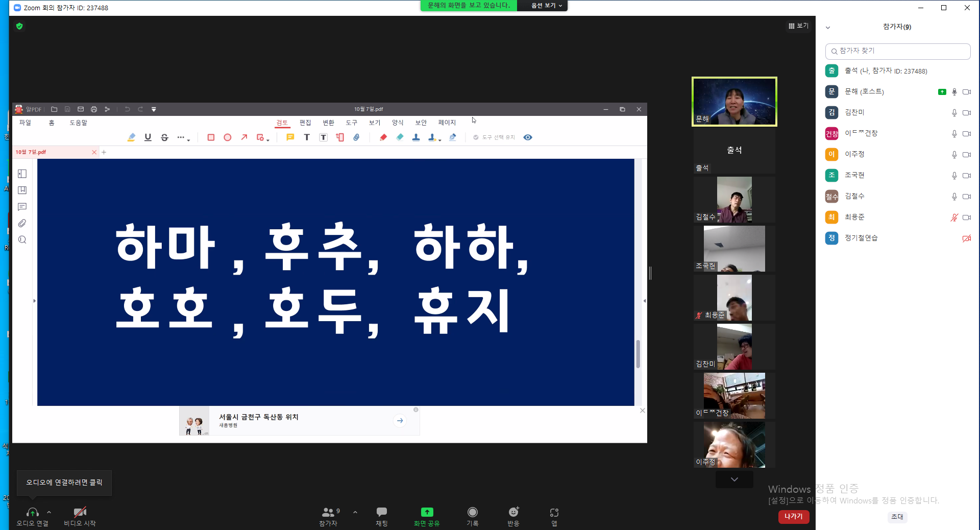Click the blue stamp tool
This screenshot has width=980, height=530.
pyautogui.click(x=416, y=137)
